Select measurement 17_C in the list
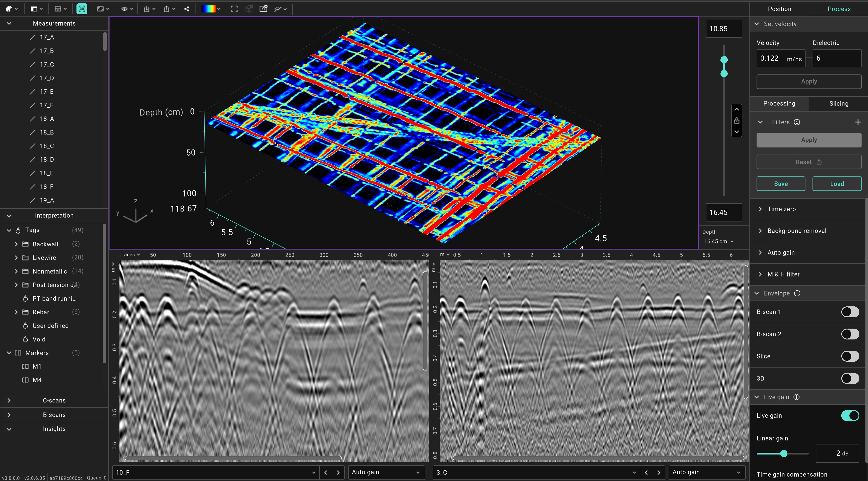The image size is (868, 481). [47, 64]
